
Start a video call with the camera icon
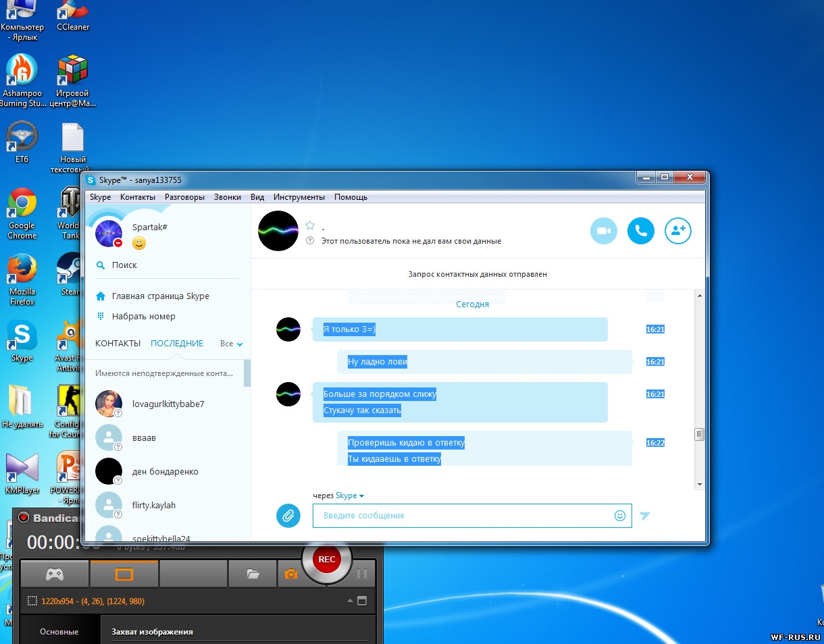pyautogui.click(x=604, y=231)
